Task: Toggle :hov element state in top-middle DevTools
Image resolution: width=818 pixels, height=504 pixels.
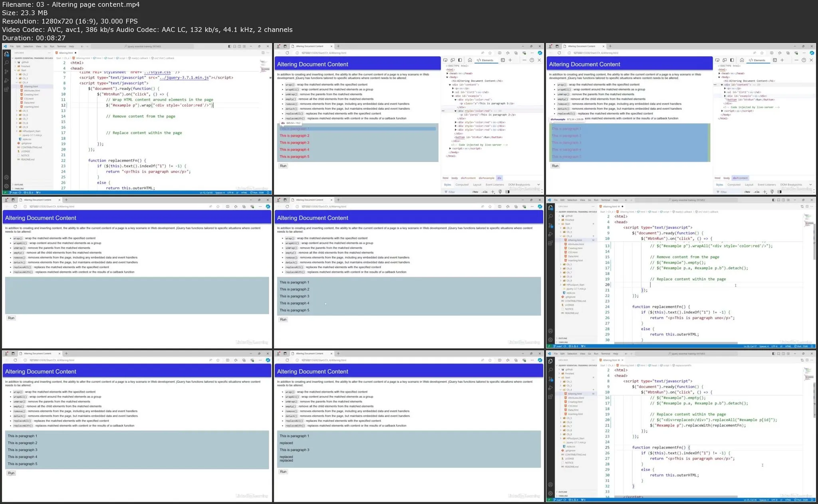Action: coord(475,192)
